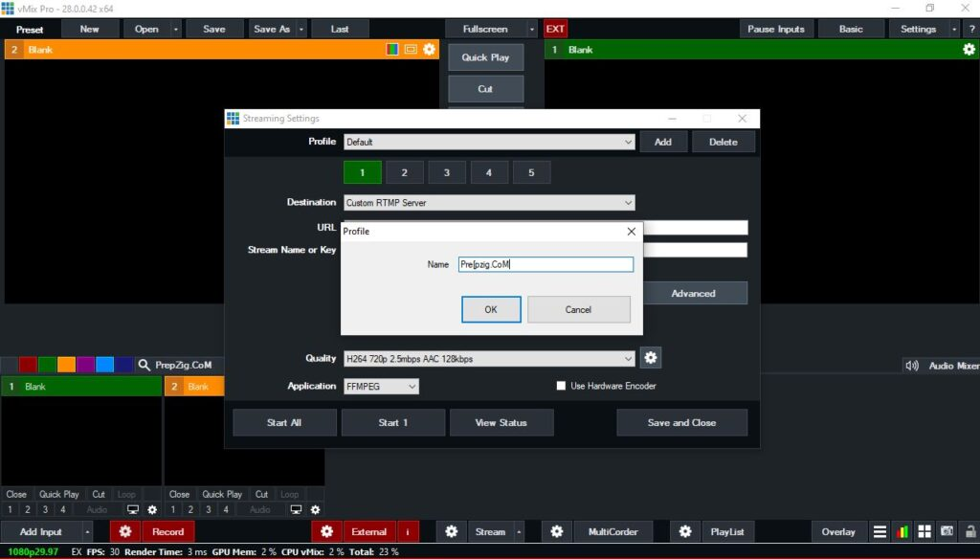Open streaming settings gear beside Stream
This screenshot has height=559, width=980.
(x=452, y=531)
